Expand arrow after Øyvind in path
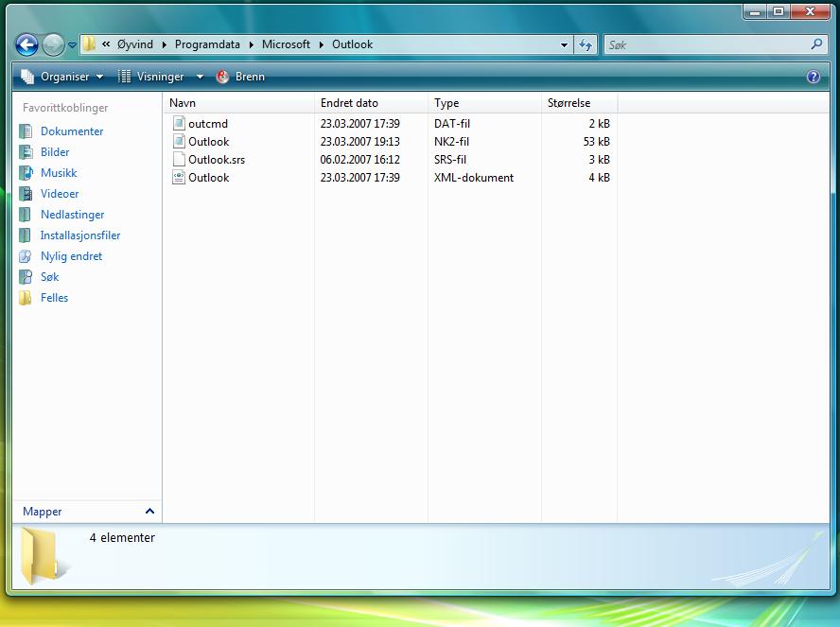Viewport: 840px width, 627px height. 164,45
